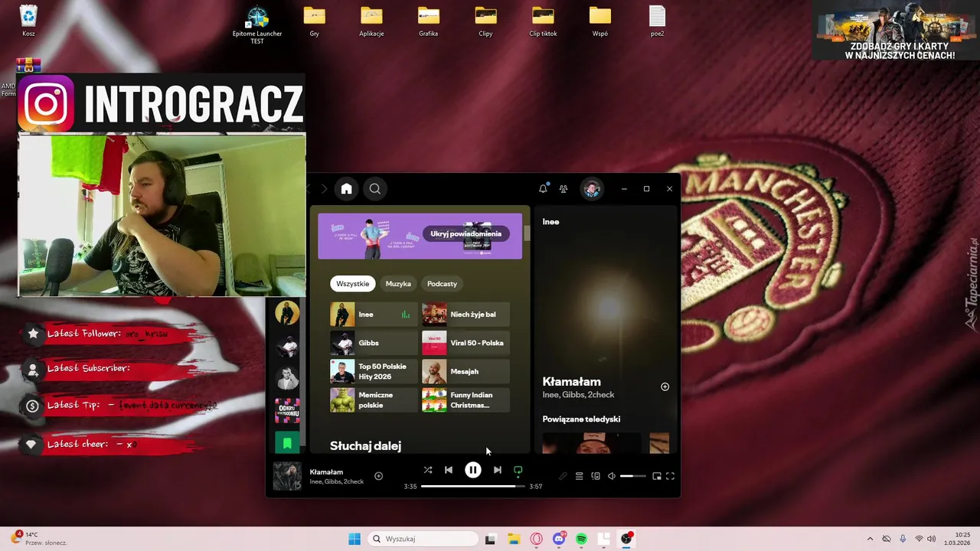
Task: Open the Gibbs tile
Action: pyautogui.click(x=374, y=343)
